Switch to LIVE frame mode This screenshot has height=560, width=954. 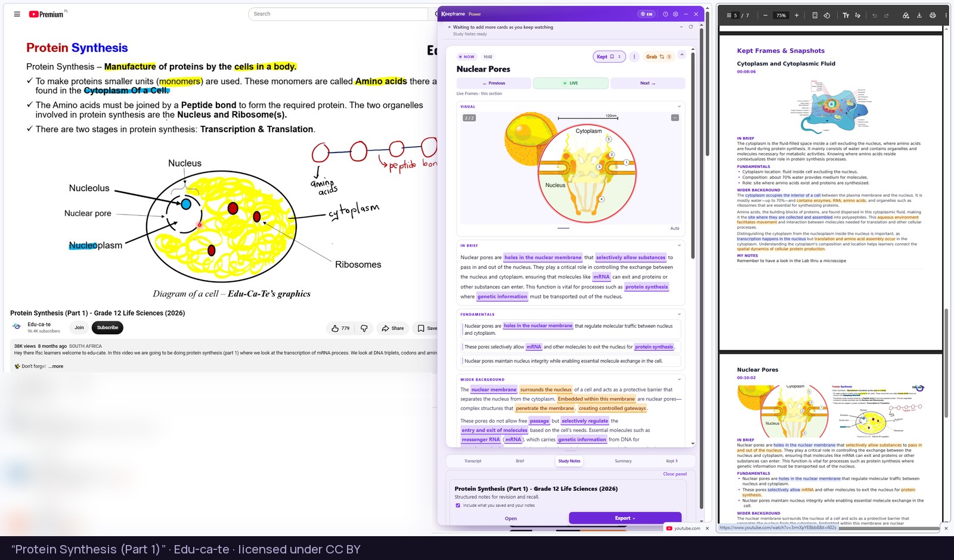(x=571, y=83)
